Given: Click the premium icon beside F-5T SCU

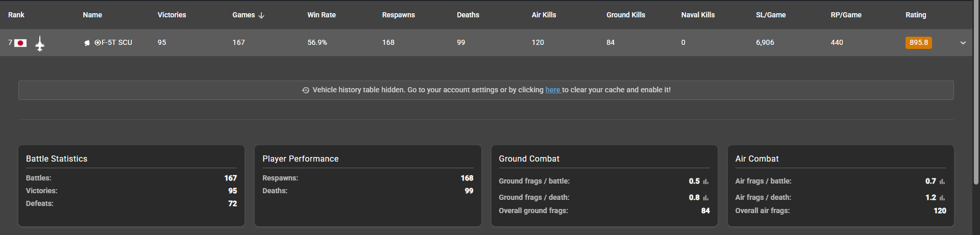Looking at the screenshot, I should pyautogui.click(x=87, y=43).
